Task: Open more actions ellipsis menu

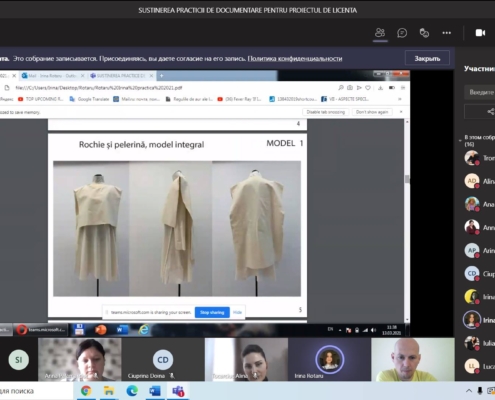Action: tap(447, 33)
